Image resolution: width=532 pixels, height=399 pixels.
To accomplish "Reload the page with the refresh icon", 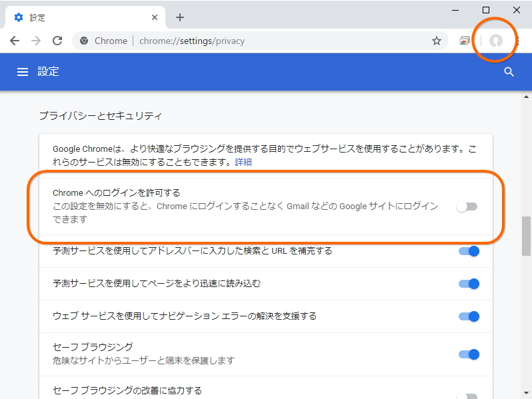I will [x=57, y=41].
